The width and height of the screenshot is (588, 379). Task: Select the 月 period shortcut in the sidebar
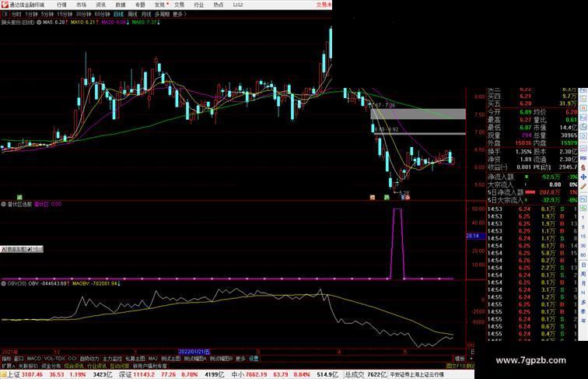(583, 284)
